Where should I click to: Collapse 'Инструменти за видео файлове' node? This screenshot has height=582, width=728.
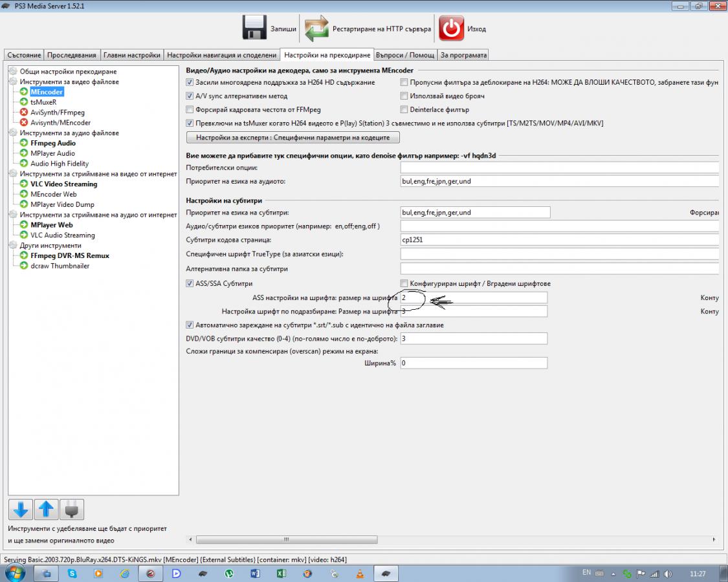point(13,81)
